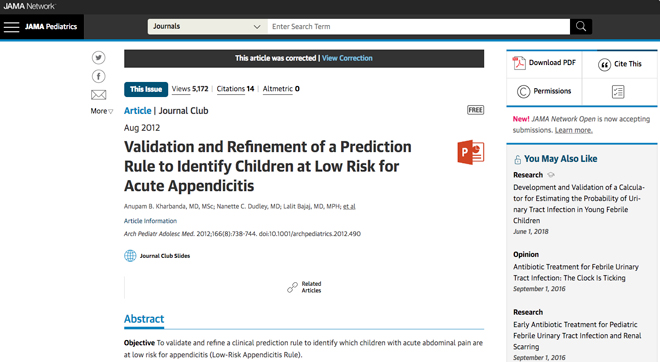Share article via Twitter icon
Image resolution: width=660 pixels, height=362 pixels.
click(98, 57)
